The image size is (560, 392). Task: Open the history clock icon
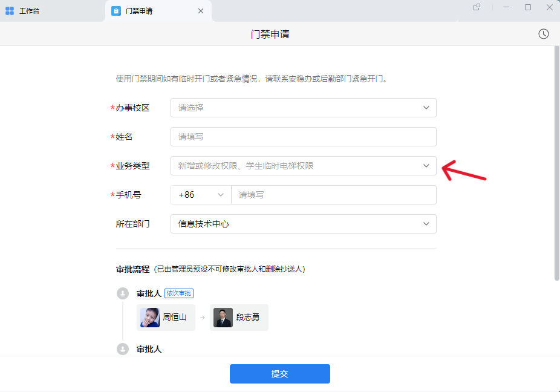(544, 34)
